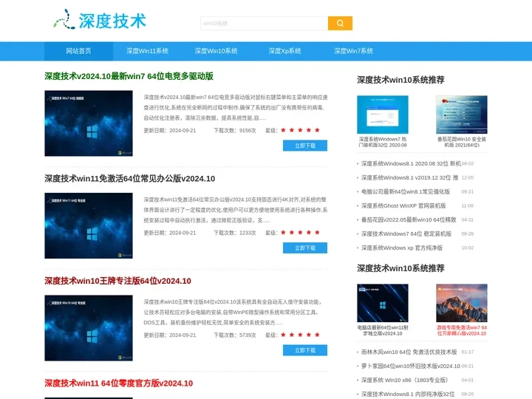
Task: Open the 深度Win11系统 nav tab
Action: pos(147,51)
